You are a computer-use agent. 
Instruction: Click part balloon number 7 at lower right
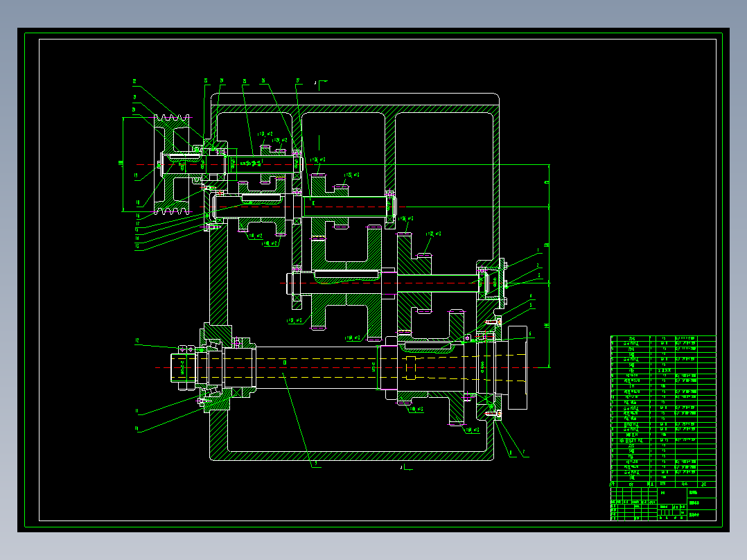pos(524,453)
